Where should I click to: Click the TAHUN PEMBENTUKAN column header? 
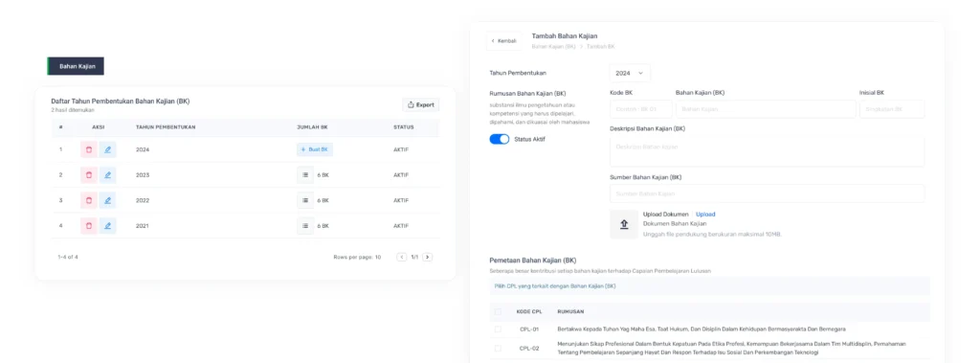(x=166, y=127)
